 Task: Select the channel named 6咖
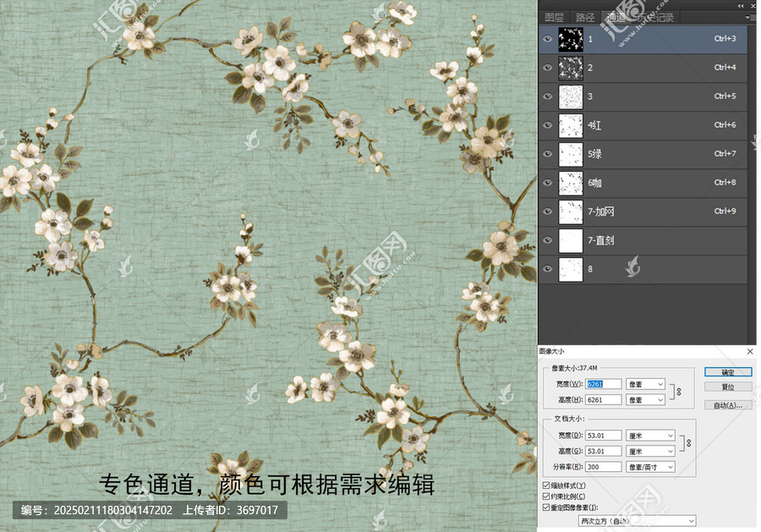pyautogui.click(x=594, y=183)
